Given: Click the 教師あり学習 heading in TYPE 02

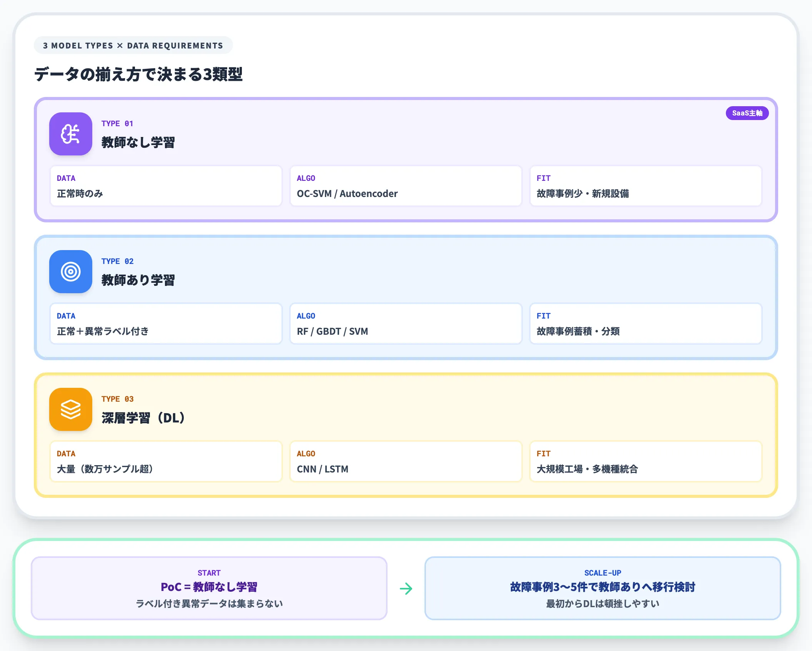Looking at the screenshot, I should 138,280.
